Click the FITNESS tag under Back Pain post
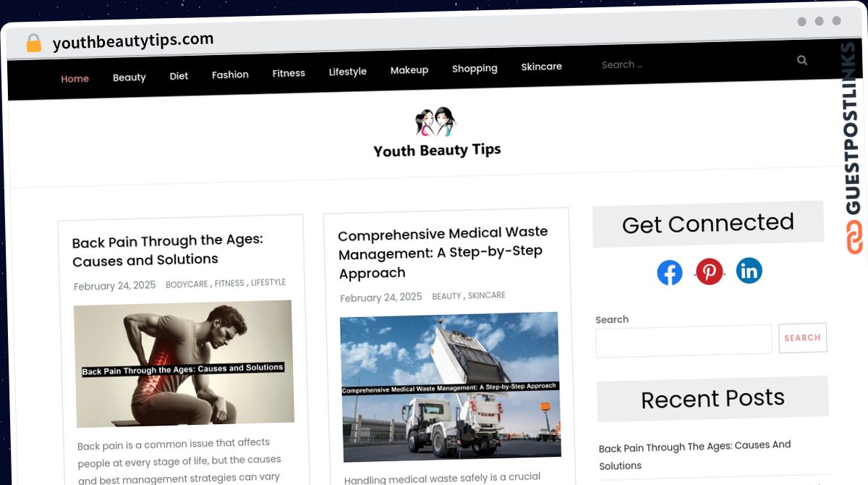Viewport: 868px width, 485px height. [229, 284]
